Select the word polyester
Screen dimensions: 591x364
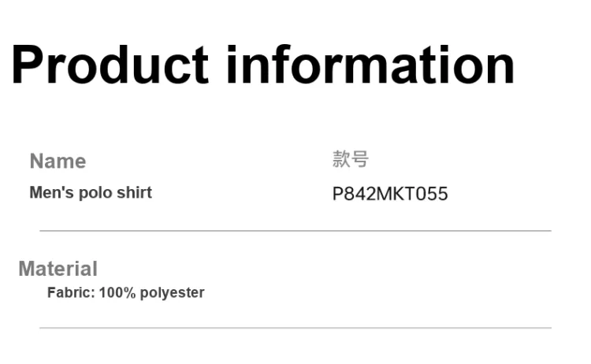(x=173, y=293)
